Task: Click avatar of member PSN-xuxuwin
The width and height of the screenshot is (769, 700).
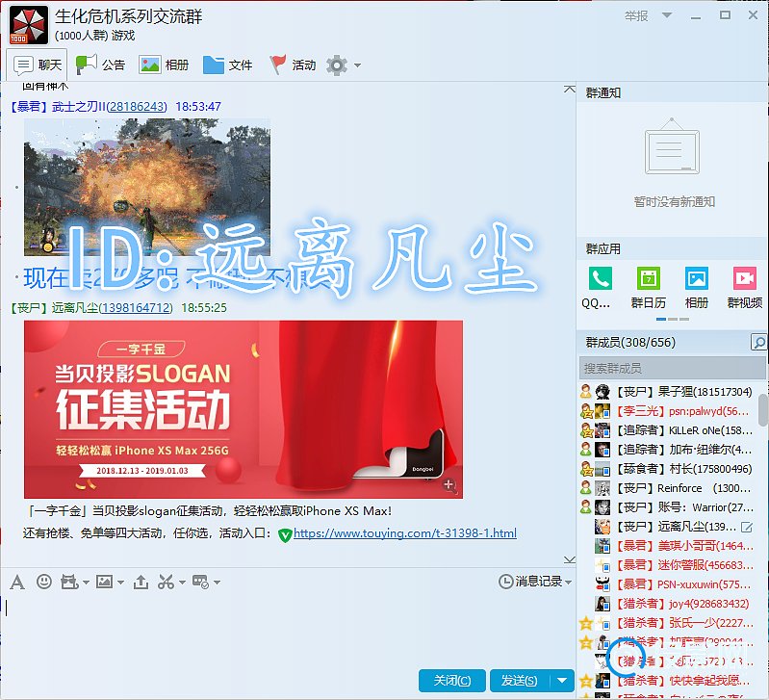Action: pyautogui.click(x=602, y=584)
